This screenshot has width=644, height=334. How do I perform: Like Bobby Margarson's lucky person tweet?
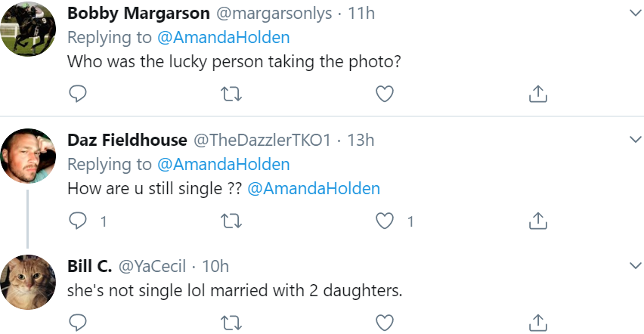385,94
